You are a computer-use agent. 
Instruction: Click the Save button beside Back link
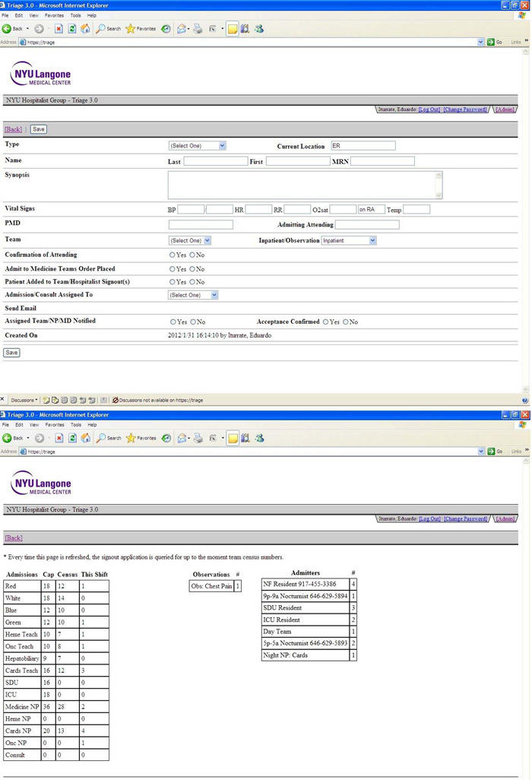click(x=38, y=129)
